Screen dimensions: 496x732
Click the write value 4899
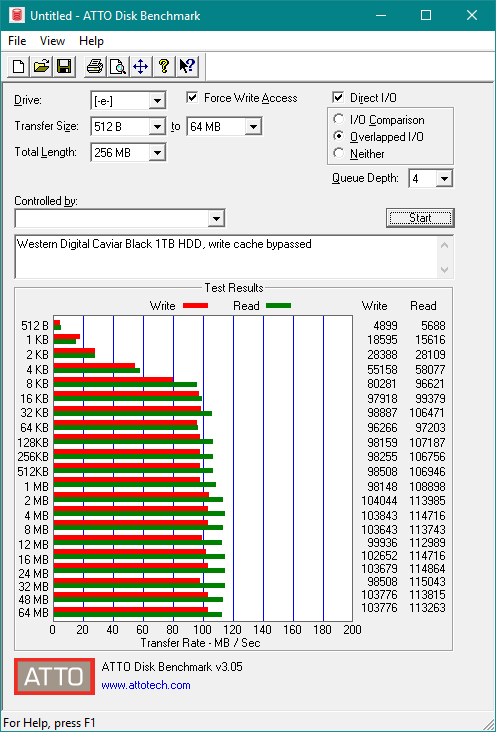pyautogui.click(x=385, y=325)
